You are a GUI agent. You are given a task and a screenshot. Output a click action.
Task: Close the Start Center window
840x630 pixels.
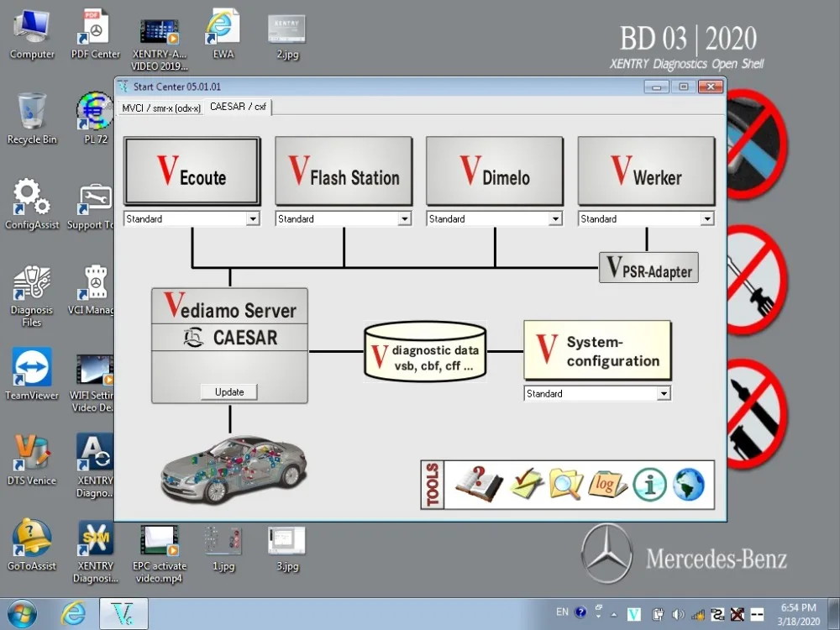click(x=711, y=87)
